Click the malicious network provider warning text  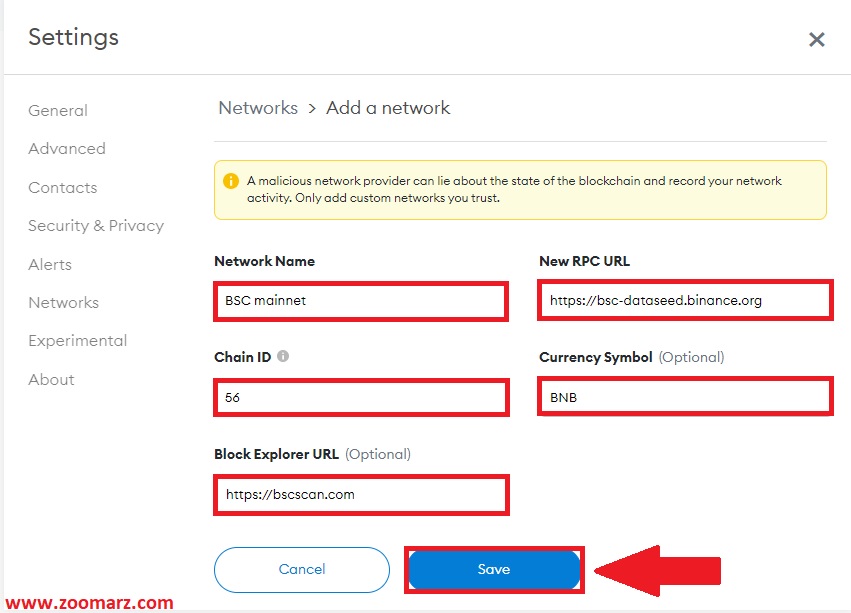click(514, 189)
